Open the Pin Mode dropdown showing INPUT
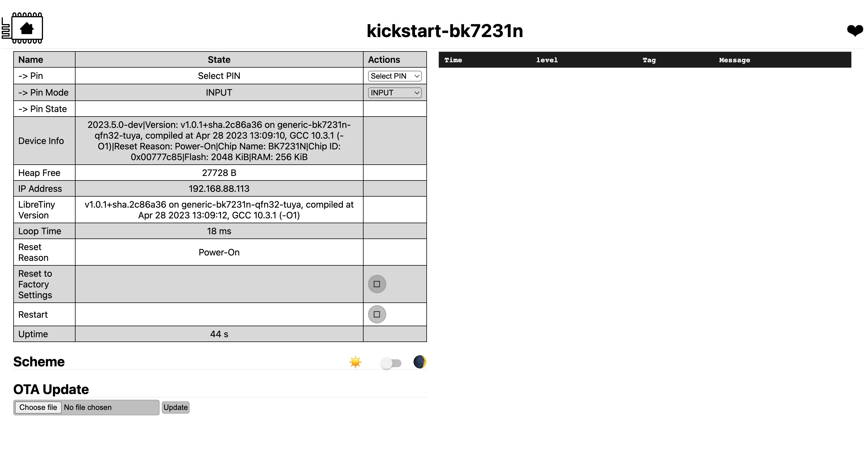868x460 pixels. point(394,92)
